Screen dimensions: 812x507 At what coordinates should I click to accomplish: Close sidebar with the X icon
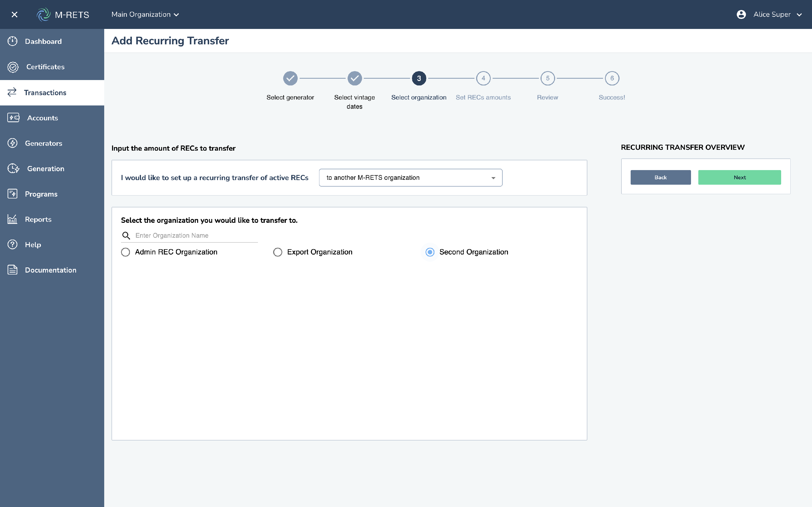click(x=14, y=14)
